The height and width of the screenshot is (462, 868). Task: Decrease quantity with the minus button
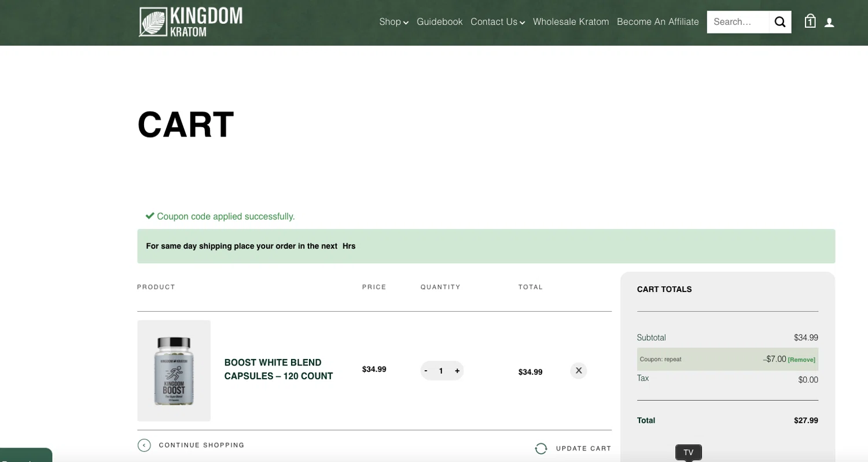tap(426, 371)
